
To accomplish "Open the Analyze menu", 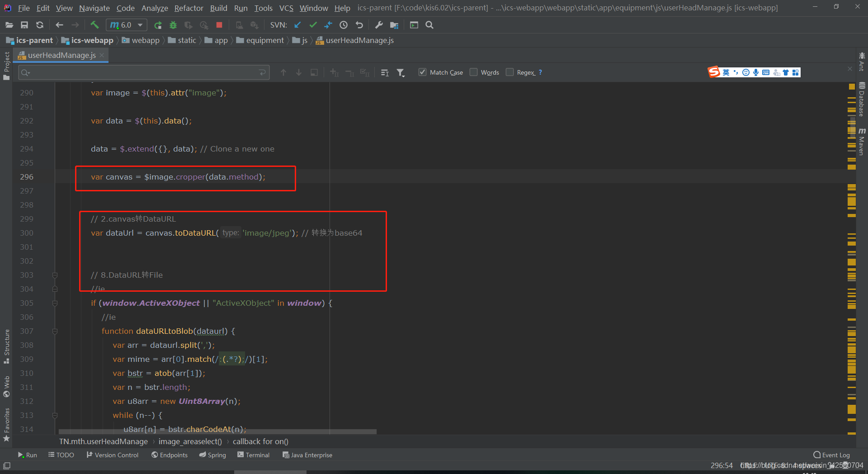I will tap(155, 8).
